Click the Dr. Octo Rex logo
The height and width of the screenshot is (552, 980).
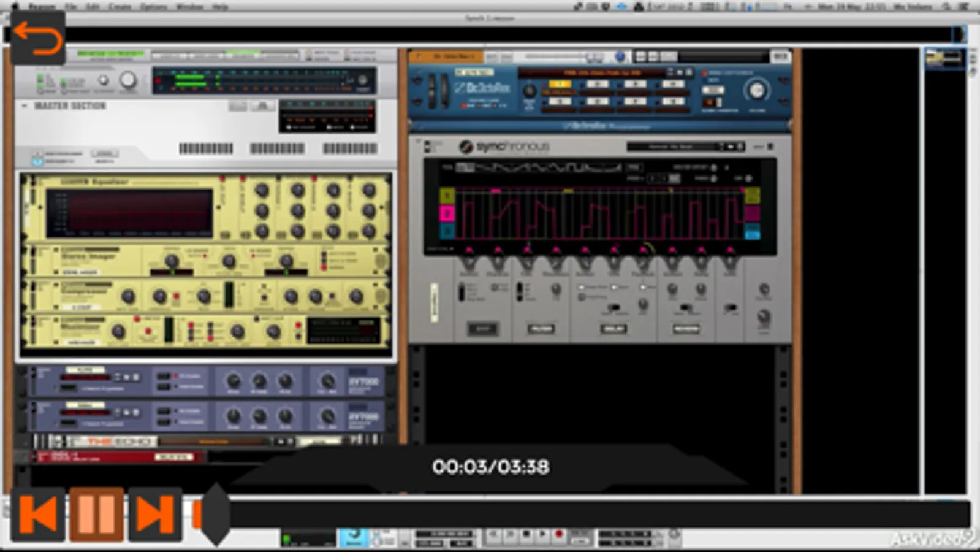coord(483,88)
